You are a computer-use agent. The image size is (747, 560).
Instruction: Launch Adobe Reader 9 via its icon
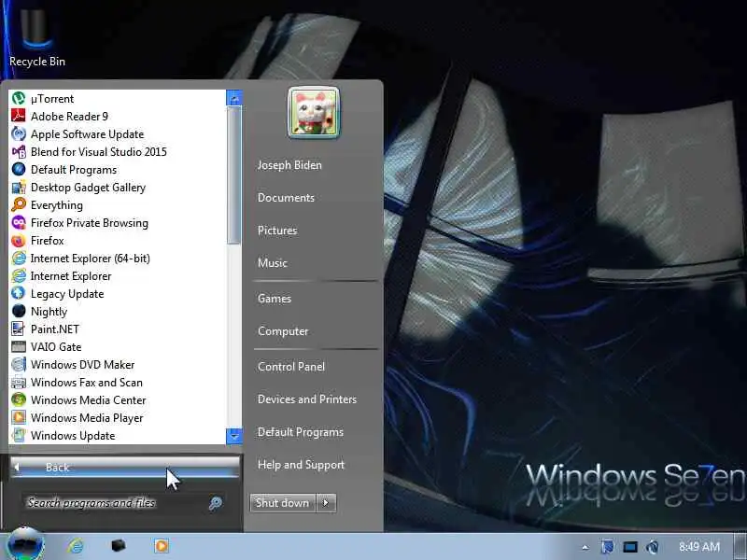click(19, 116)
